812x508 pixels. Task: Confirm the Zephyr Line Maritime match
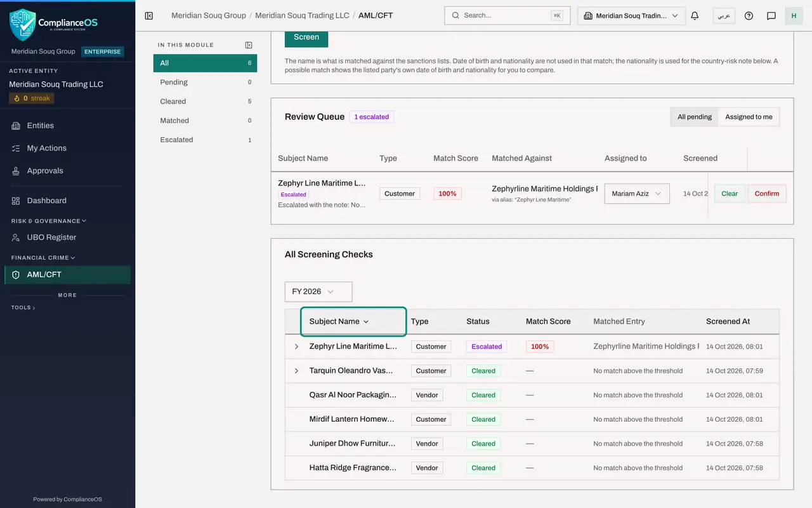point(767,194)
